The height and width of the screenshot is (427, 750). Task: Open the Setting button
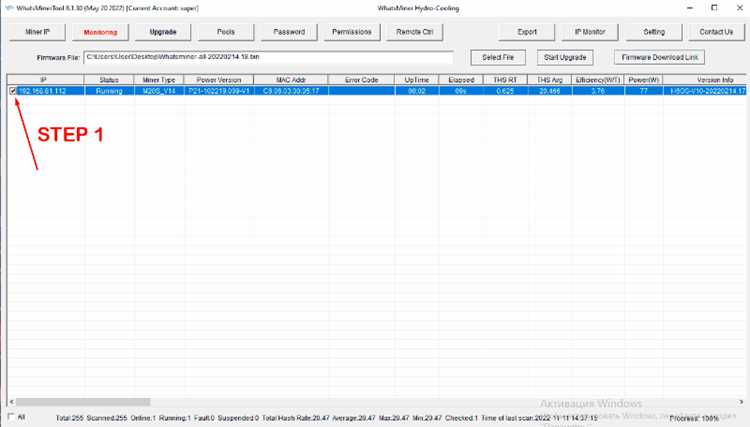pyautogui.click(x=654, y=32)
